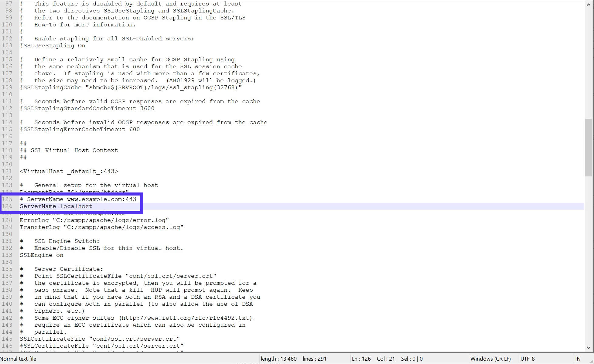The image size is (594, 364).
Task: Click on line 121 VirtualHost tag
Action: [x=69, y=171]
